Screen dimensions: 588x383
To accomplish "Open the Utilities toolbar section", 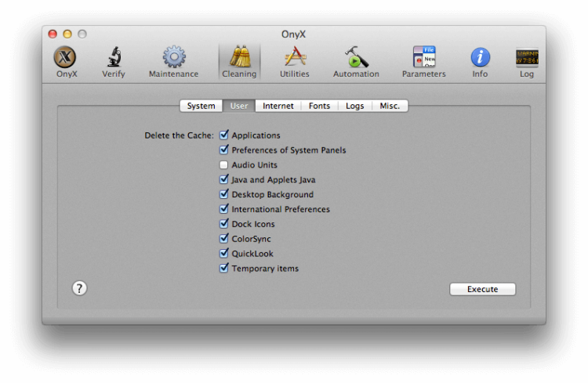I will coord(294,61).
